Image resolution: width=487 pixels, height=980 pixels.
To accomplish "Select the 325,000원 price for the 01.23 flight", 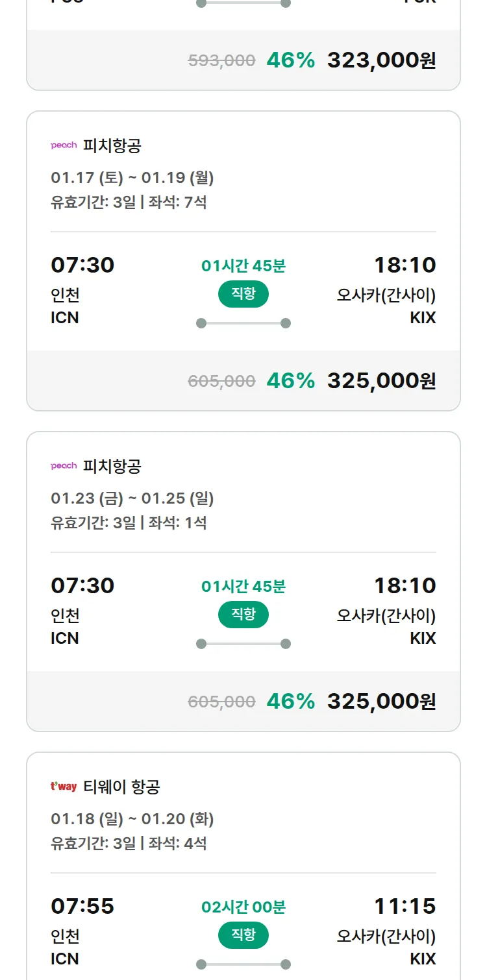I will pyautogui.click(x=381, y=701).
